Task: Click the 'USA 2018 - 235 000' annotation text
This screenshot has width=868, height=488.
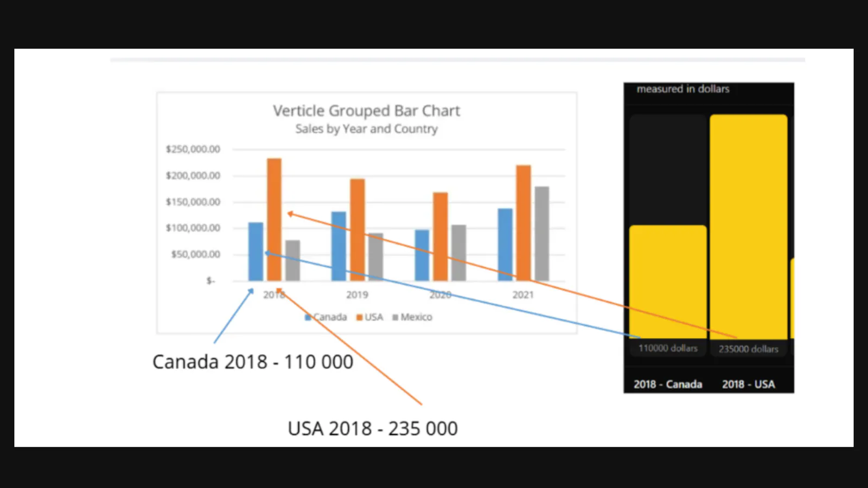Action: pos(373,428)
